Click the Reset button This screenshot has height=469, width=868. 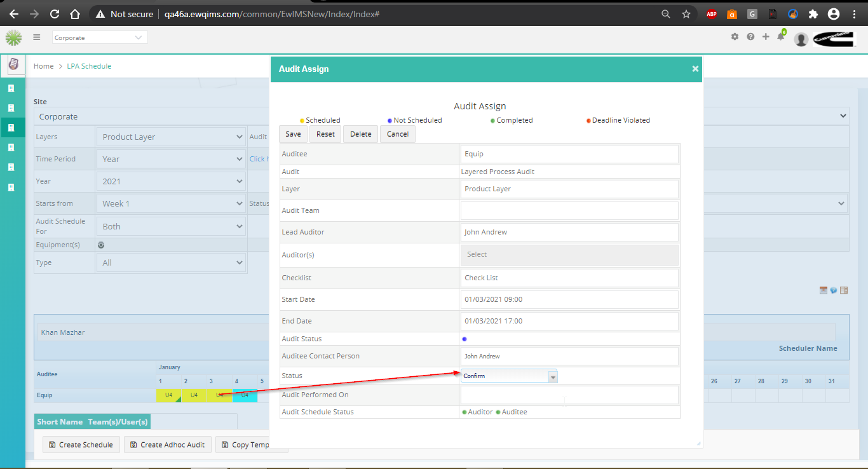(x=325, y=134)
